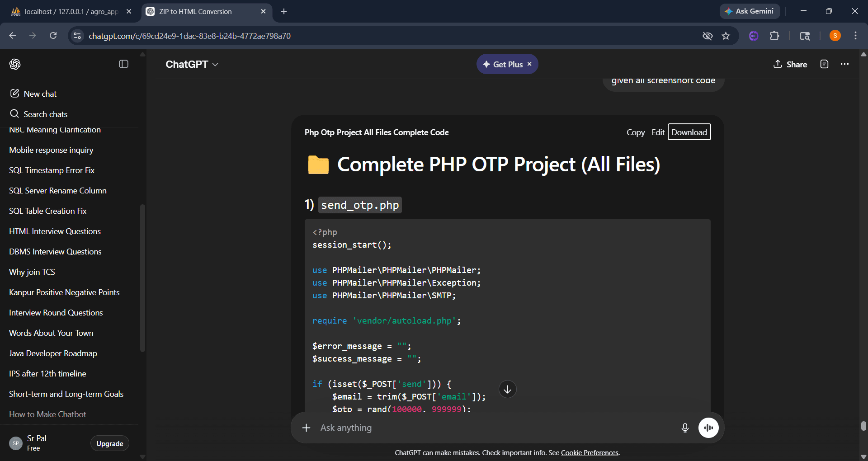Image resolution: width=868 pixels, height=461 pixels.
Task: Open the Chrome three-dot browser menu
Action: tap(855, 36)
